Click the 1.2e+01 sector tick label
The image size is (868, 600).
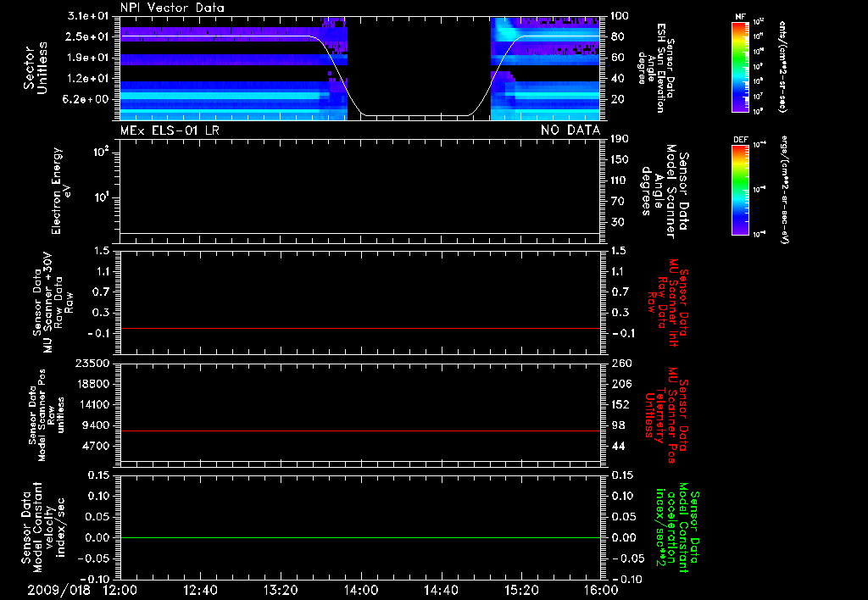(x=87, y=79)
